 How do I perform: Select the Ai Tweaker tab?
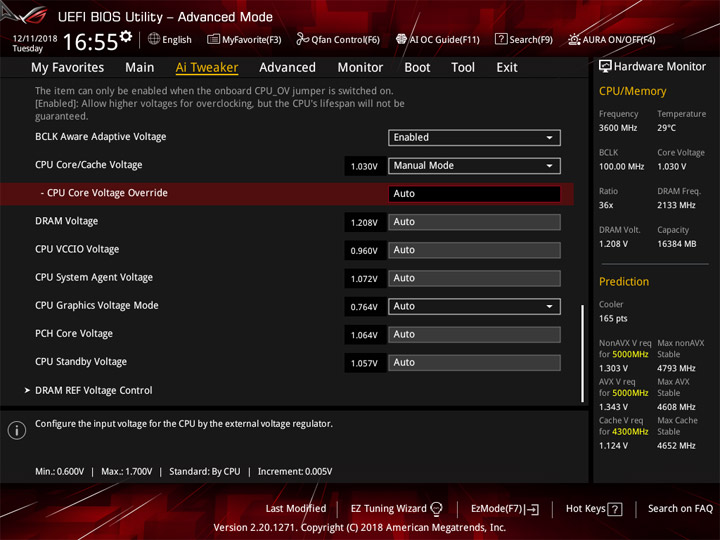[x=207, y=68]
